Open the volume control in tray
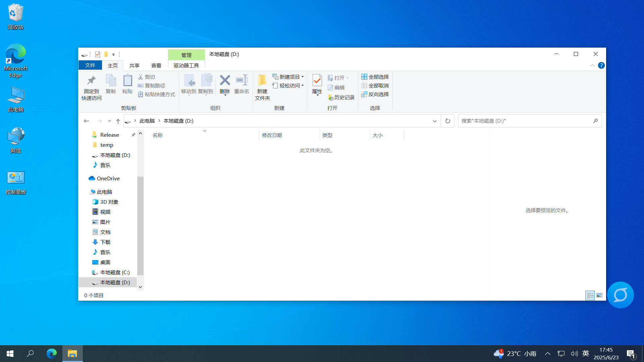 [x=574, y=354]
